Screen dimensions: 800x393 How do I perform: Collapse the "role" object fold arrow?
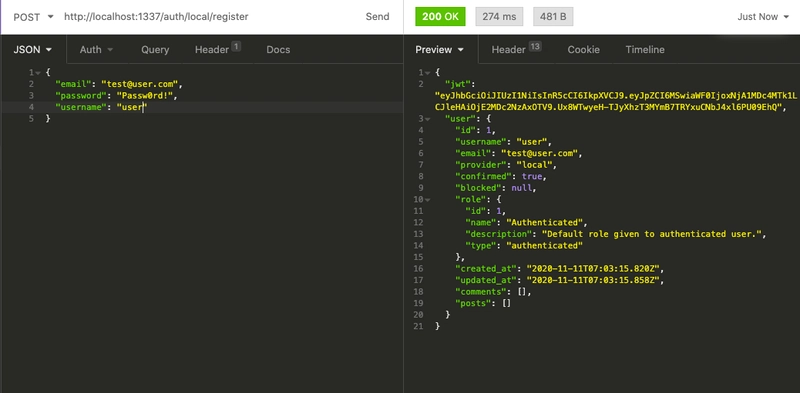[x=427, y=200]
